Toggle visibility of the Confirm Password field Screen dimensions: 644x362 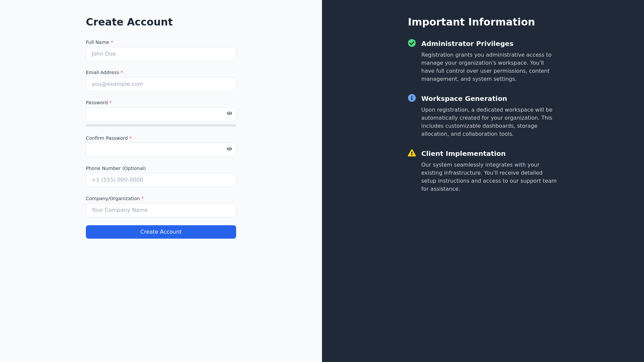229,149
